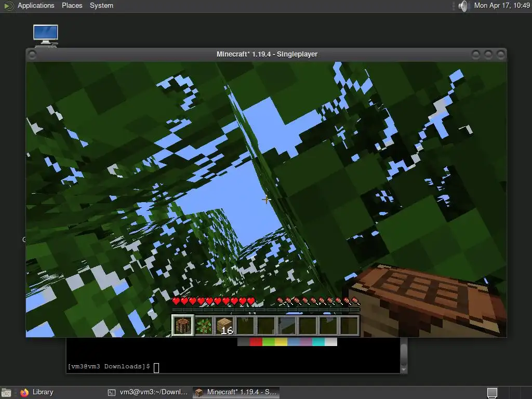
Task: Select the oak sapling hotbar slot
Action: tap(204, 325)
